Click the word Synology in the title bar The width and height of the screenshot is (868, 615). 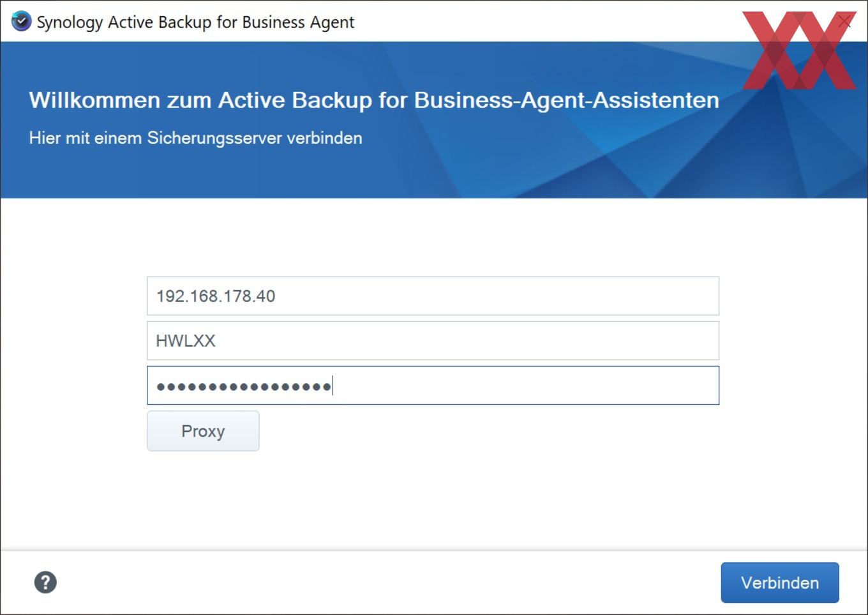[x=70, y=22]
